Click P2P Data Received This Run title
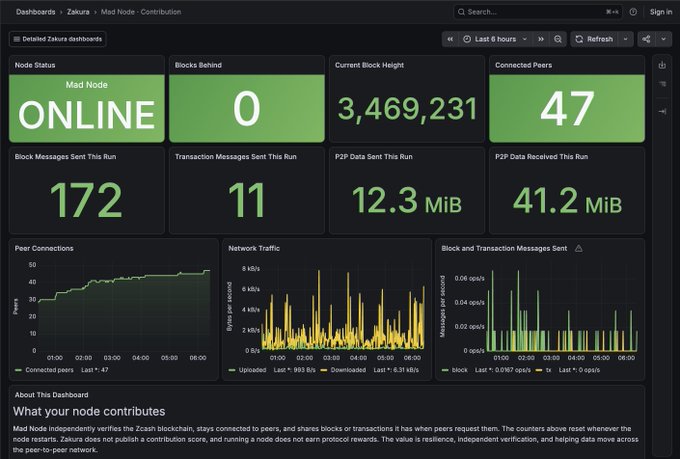This screenshot has width=680, height=459. click(542, 157)
